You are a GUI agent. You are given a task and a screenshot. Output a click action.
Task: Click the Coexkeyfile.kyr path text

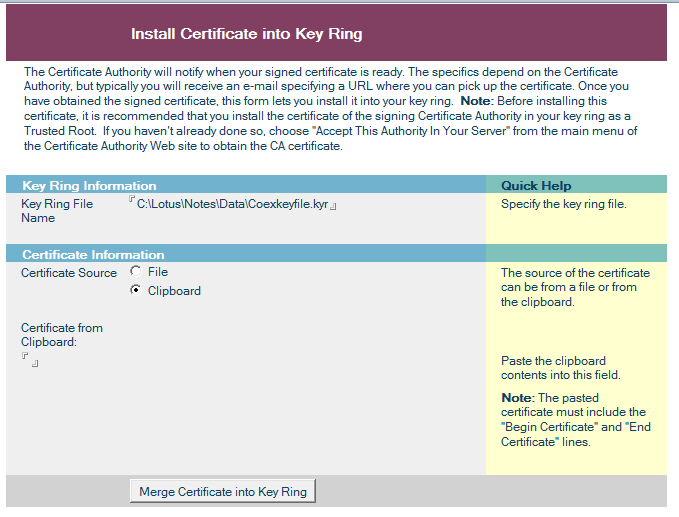[233, 204]
